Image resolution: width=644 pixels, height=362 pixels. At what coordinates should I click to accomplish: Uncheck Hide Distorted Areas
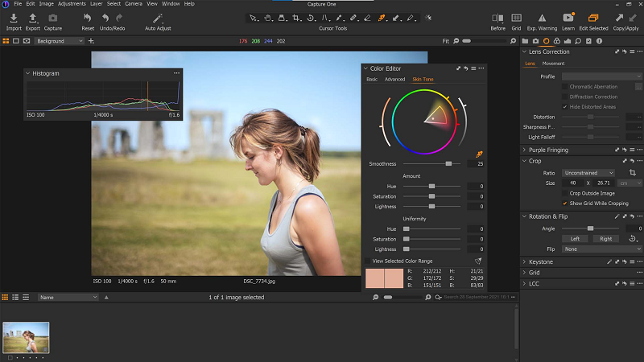tap(565, 107)
